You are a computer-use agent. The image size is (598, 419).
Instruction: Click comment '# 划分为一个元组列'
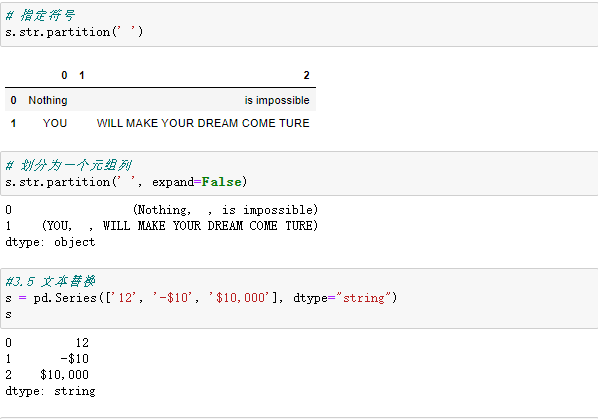[x=69, y=165]
